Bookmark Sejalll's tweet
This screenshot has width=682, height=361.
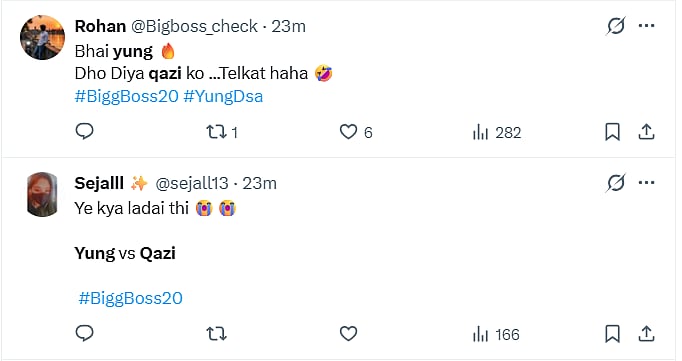point(612,334)
